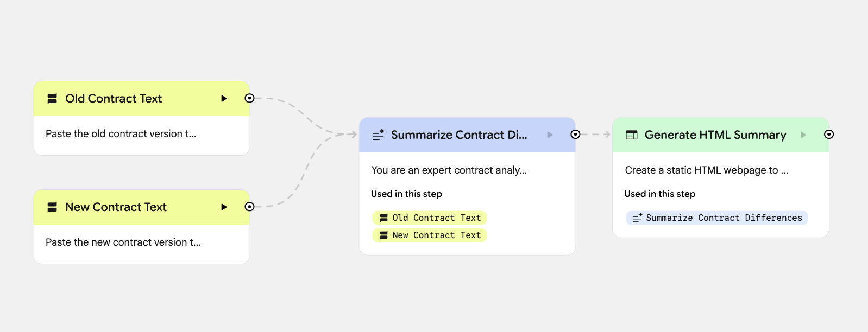The width and height of the screenshot is (868, 332).
Task: Click output port of New Contract Text node
Action: pyautogui.click(x=249, y=207)
